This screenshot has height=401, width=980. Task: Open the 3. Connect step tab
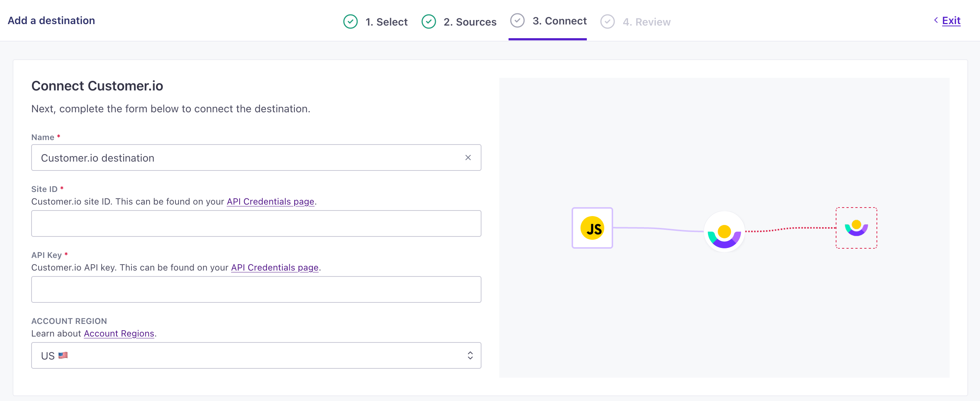pyautogui.click(x=548, y=21)
